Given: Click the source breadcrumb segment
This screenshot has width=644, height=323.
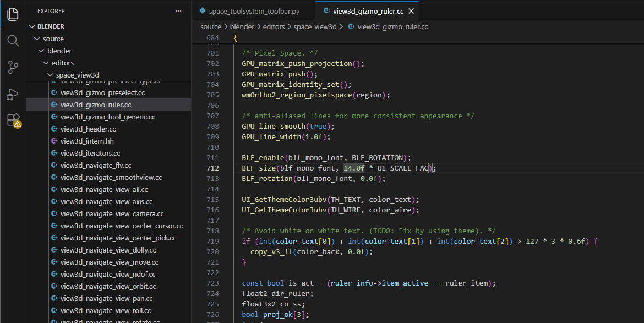Looking at the screenshot, I should click(x=211, y=26).
